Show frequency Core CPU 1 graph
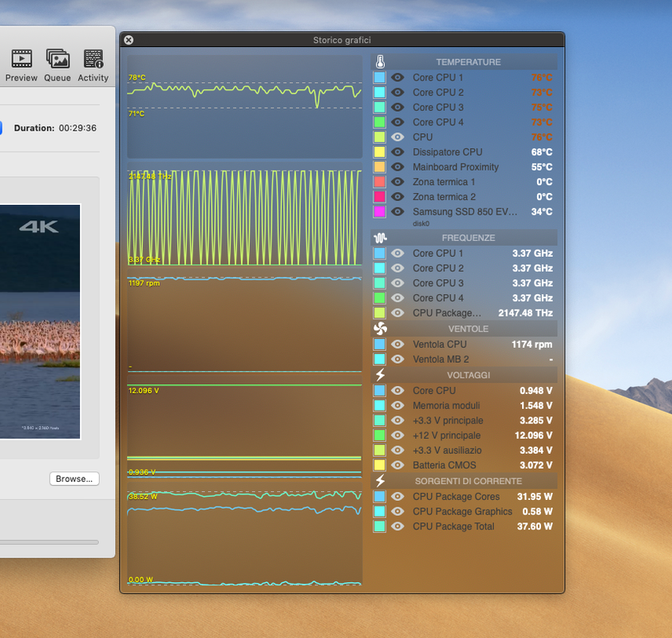672x638 pixels. coord(397,253)
